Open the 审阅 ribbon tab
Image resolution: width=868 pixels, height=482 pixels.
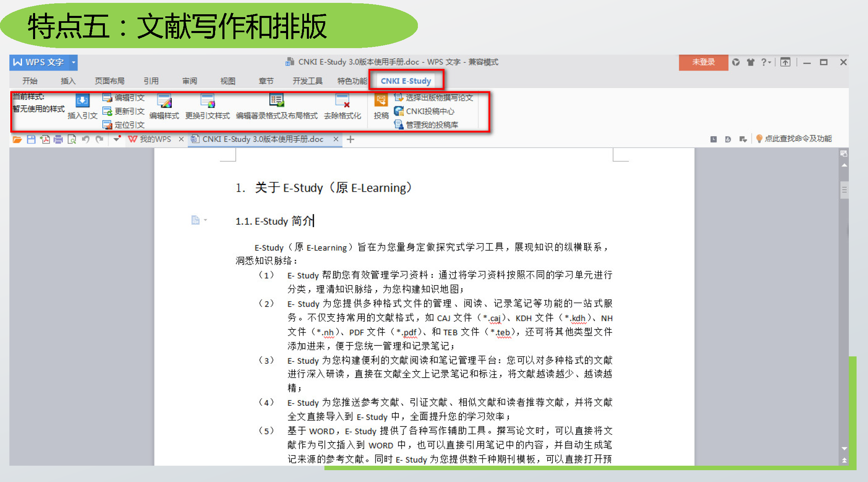[189, 81]
